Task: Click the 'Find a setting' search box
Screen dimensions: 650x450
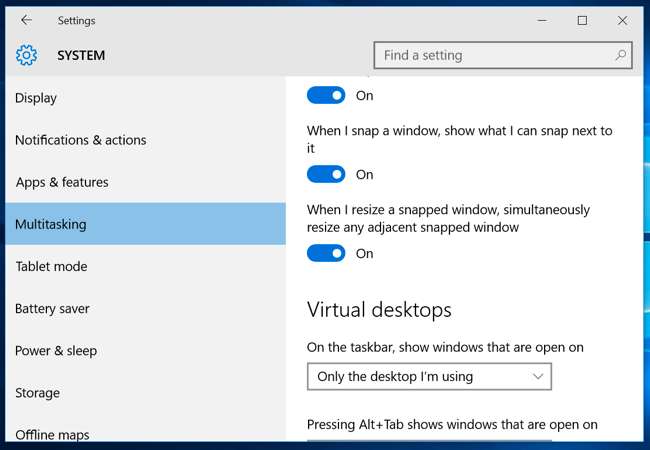Action: pyautogui.click(x=495, y=56)
